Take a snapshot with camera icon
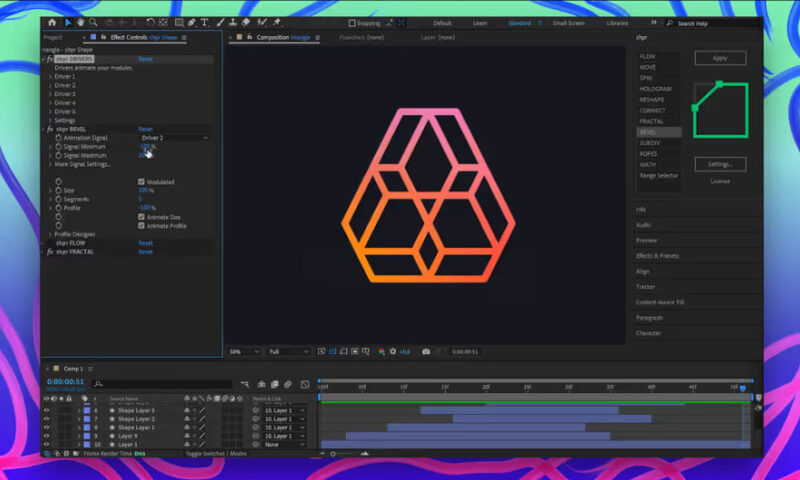Viewport: 800px width, 480px height. click(x=426, y=352)
